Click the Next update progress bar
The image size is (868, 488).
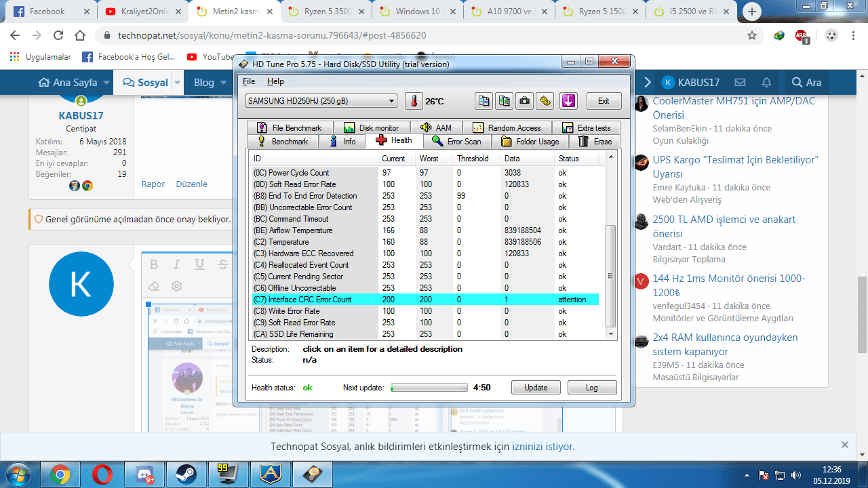[x=429, y=388]
